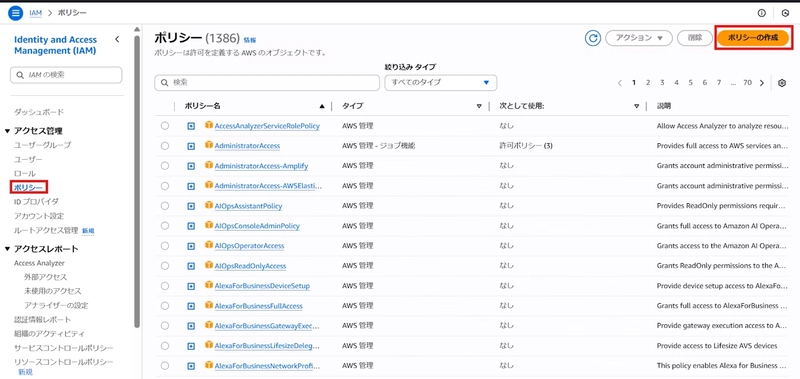Collapse the アクセス管理 section
800x379 pixels.
click(8, 131)
